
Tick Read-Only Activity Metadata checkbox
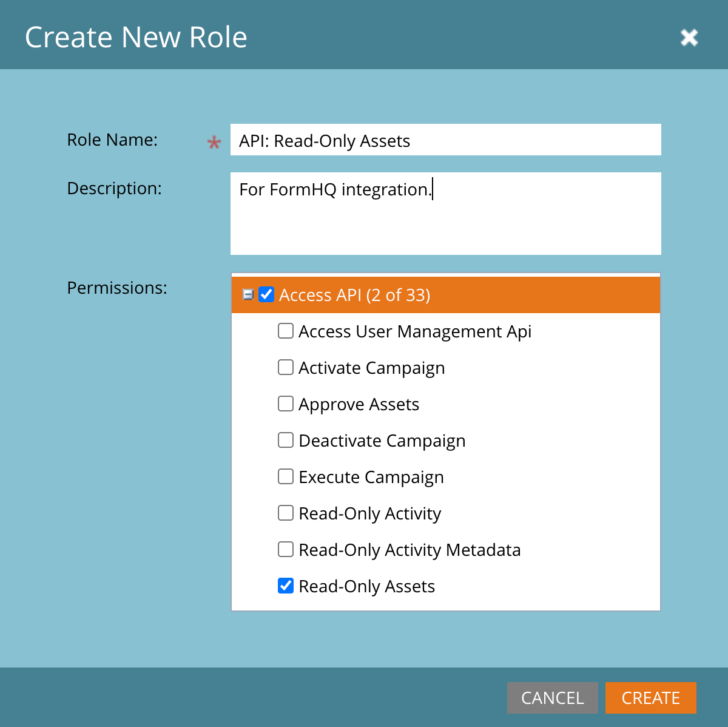(286, 549)
